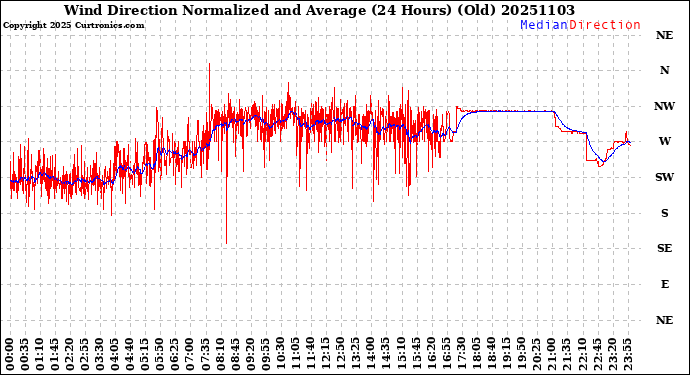690x375 pixels.
Task: Select the W direction axis label
Action: tap(664, 141)
